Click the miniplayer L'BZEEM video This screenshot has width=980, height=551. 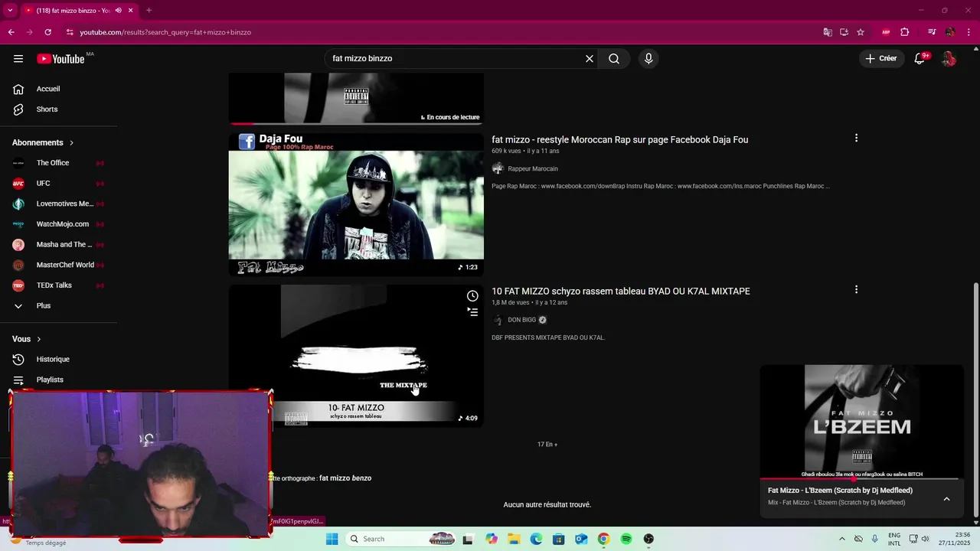click(x=861, y=420)
